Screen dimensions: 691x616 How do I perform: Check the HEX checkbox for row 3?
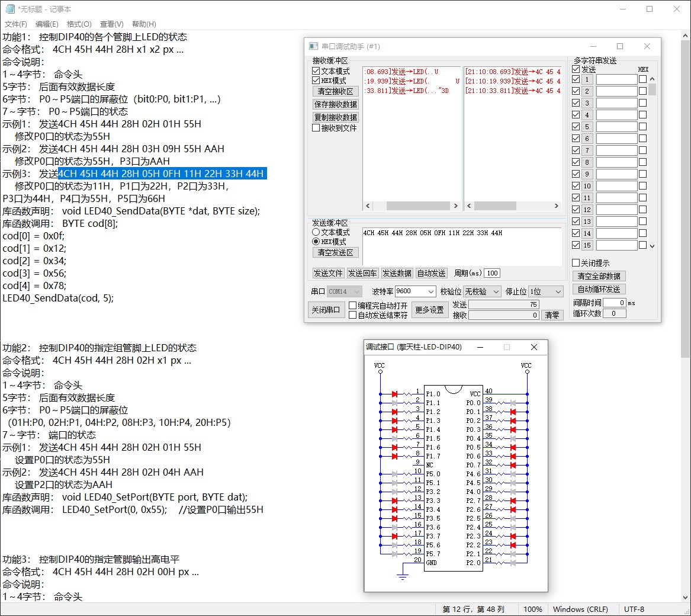(642, 102)
